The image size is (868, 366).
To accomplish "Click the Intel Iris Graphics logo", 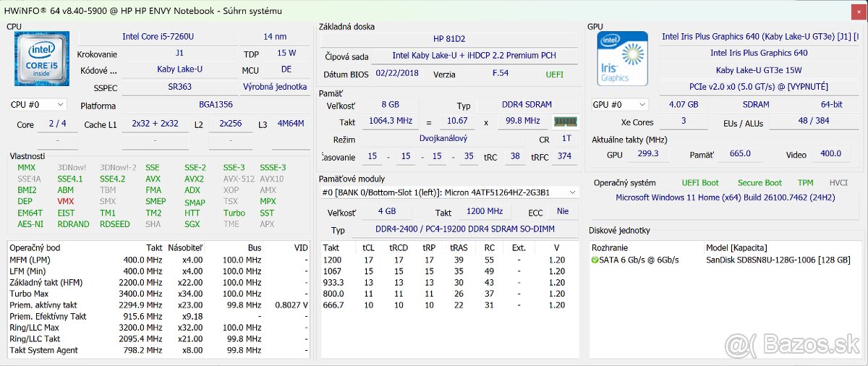I will point(622,59).
